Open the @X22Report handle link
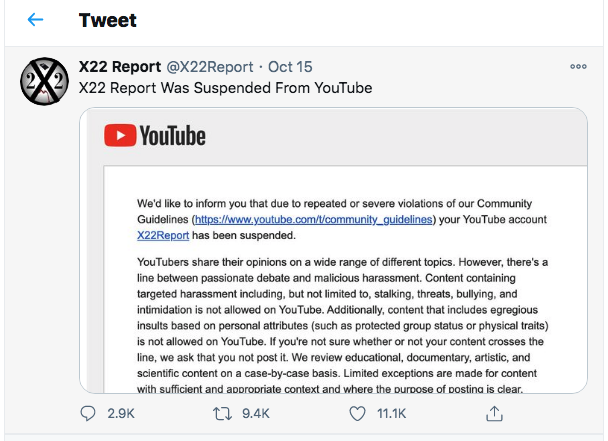Screen dimensions: 608x441 pos(210,67)
